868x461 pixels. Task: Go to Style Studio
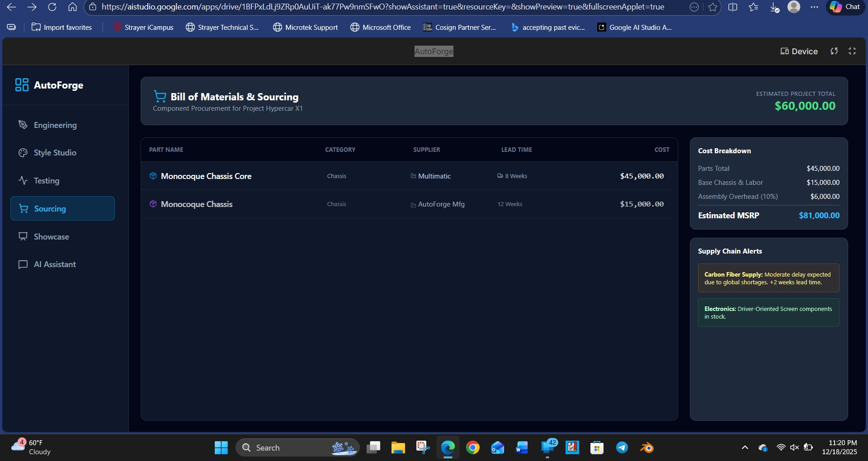55,153
